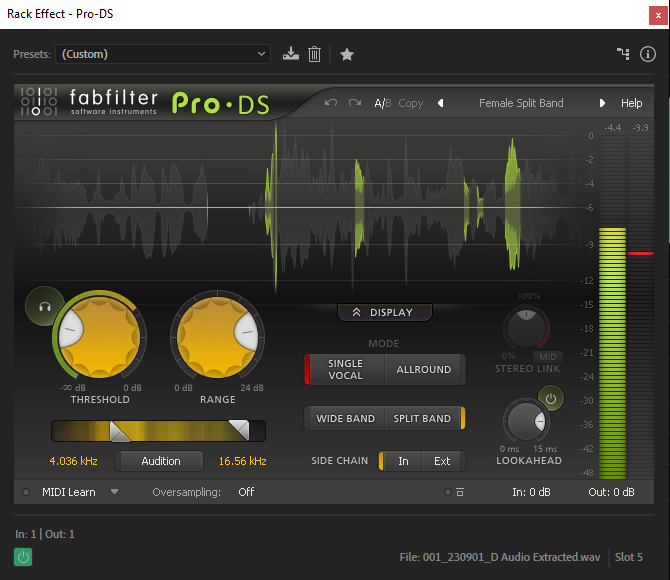The image size is (670, 580).
Task: Toggle the rack effect power state
Action: (23, 557)
